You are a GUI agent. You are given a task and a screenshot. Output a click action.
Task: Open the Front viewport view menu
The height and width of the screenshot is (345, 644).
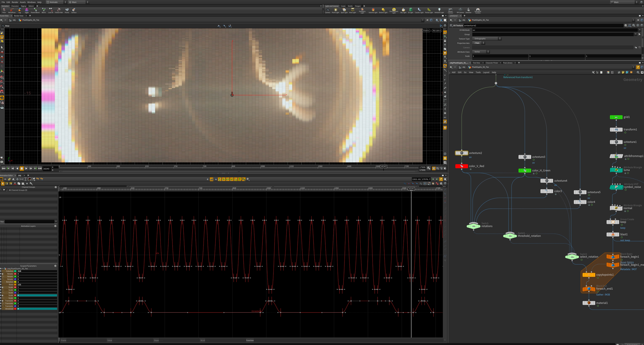click(426, 31)
